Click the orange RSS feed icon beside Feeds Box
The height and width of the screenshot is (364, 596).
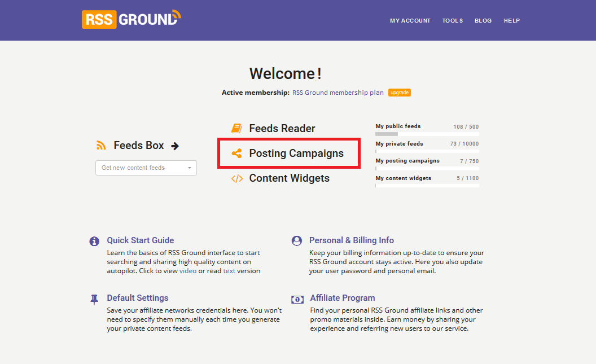click(101, 145)
